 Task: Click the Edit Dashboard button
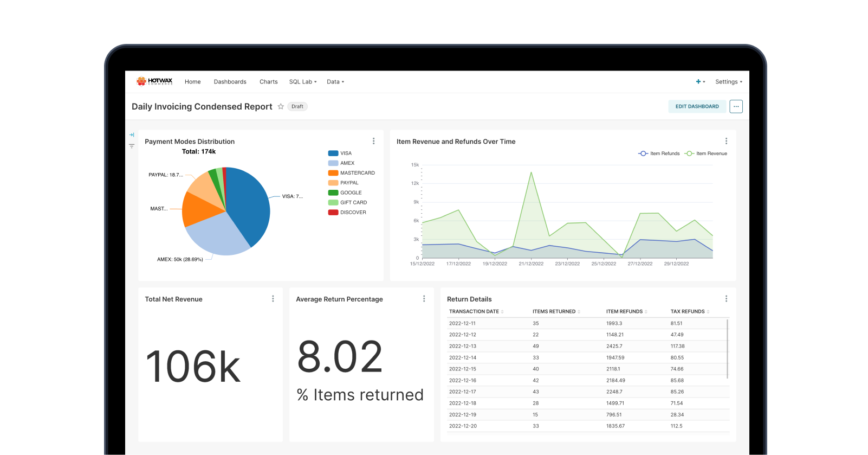tap(697, 106)
